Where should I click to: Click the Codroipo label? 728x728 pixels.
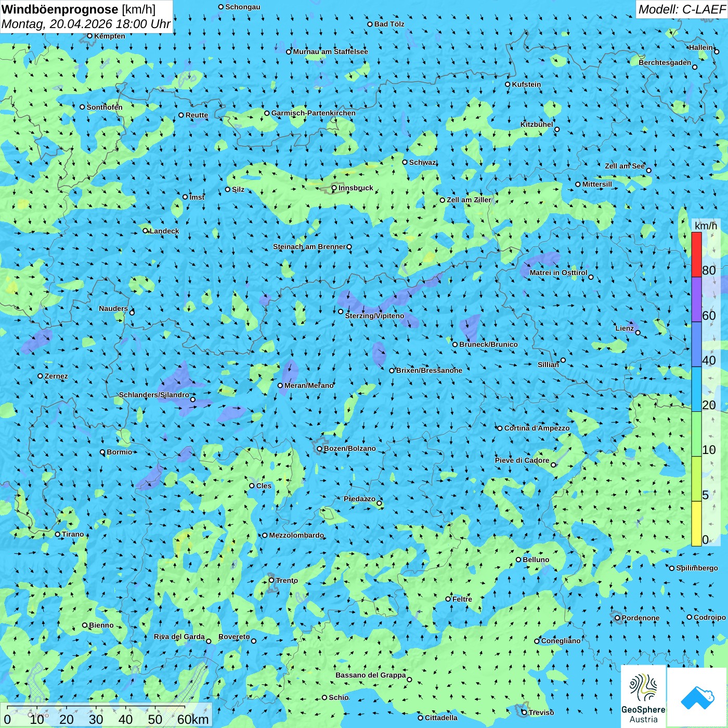click(x=710, y=617)
